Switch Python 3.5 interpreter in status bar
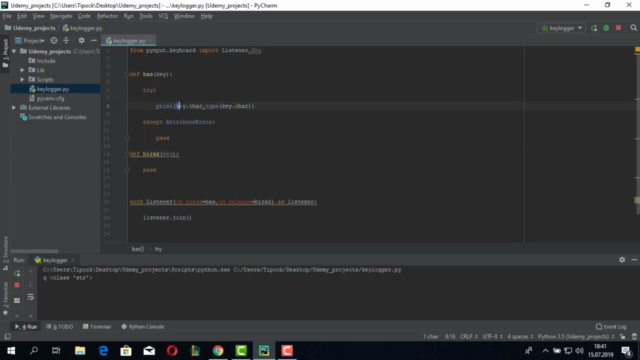 pyautogui.click(x=576, y=336)
